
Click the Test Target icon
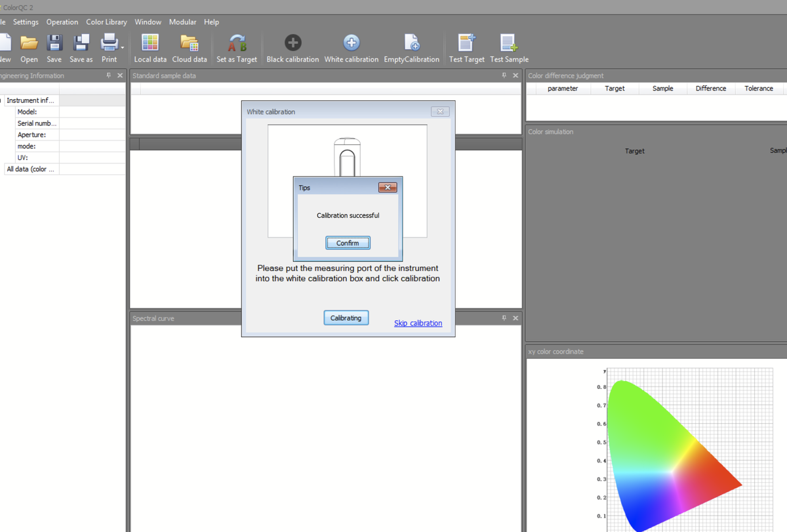466,43
